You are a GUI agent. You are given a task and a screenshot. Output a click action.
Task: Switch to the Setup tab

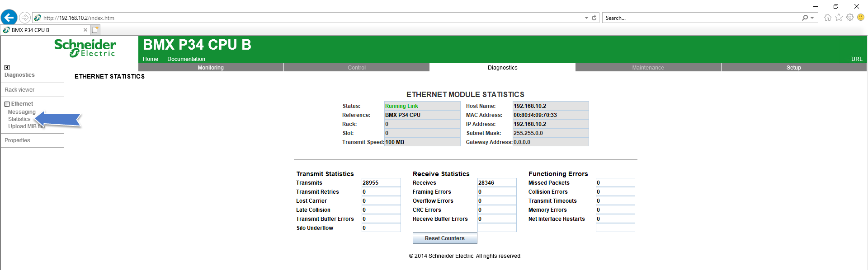[793, 68]
